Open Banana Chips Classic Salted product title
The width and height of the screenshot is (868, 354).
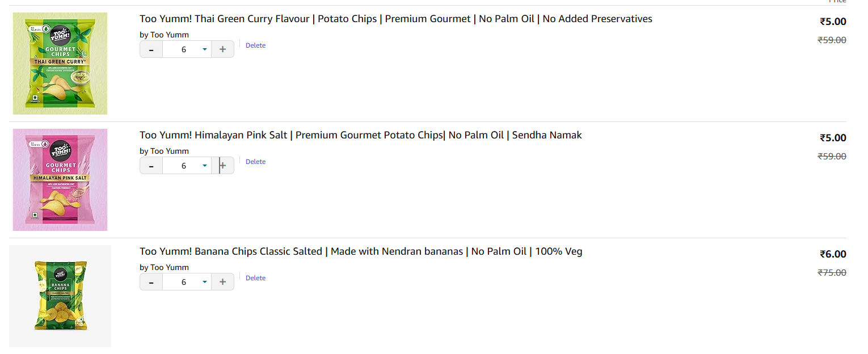(360, 251)
